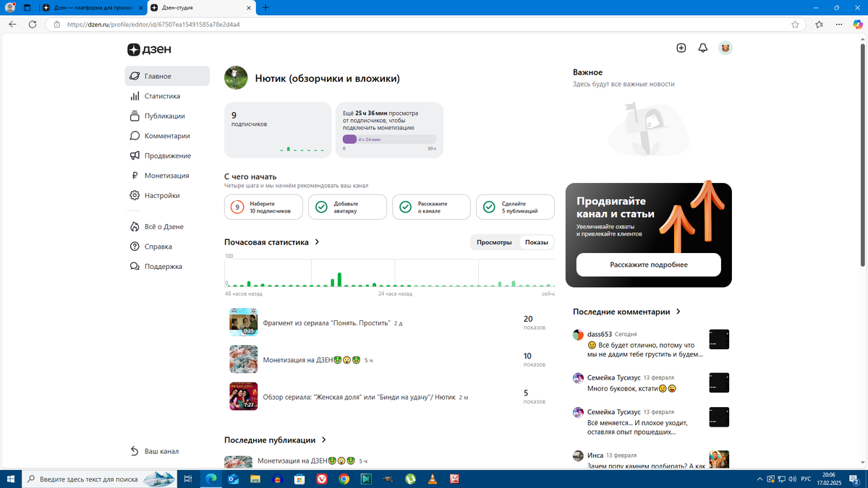Image resolution: width=868 pixels, height=488 pixels.
Task: Open File Explorer from taskbar
Action: tap(255, 479)
